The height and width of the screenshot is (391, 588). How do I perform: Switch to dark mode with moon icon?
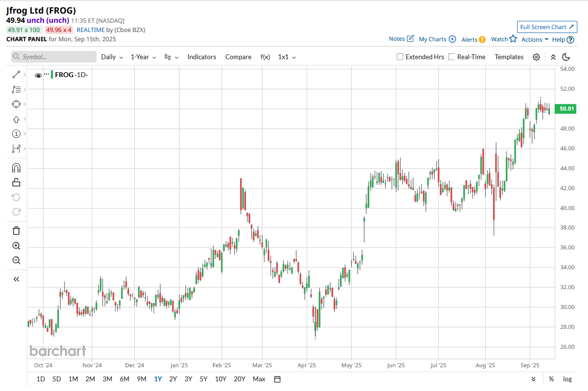(566, 57)
